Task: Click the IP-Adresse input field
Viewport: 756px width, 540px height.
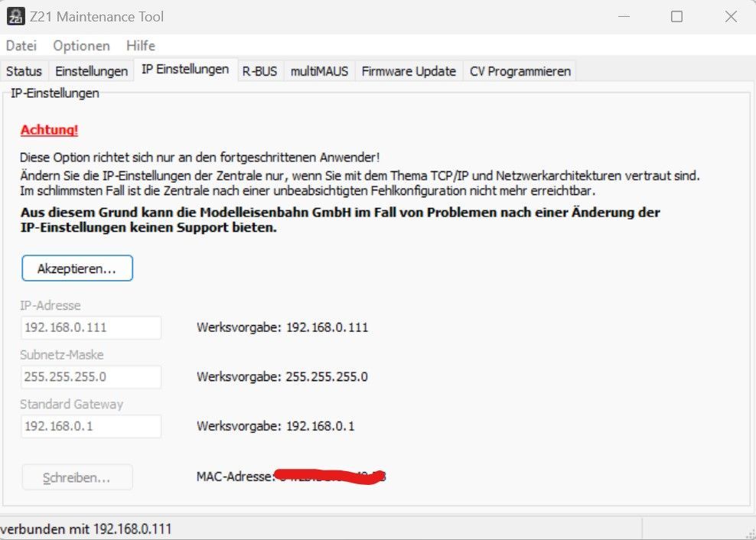Action: (x=91, y=328)
